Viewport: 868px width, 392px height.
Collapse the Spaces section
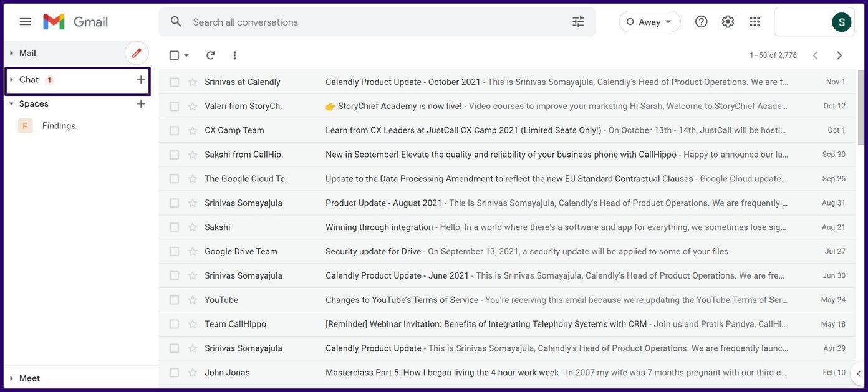[x=11, y=104]
